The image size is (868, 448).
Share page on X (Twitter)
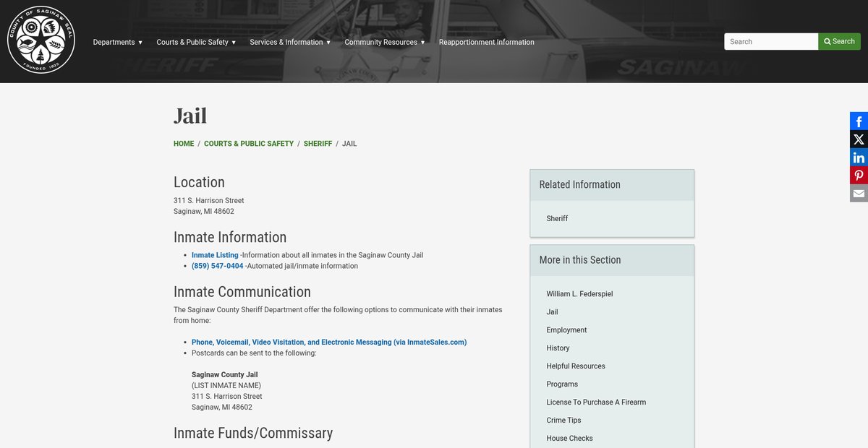click(x=859, y=139)
